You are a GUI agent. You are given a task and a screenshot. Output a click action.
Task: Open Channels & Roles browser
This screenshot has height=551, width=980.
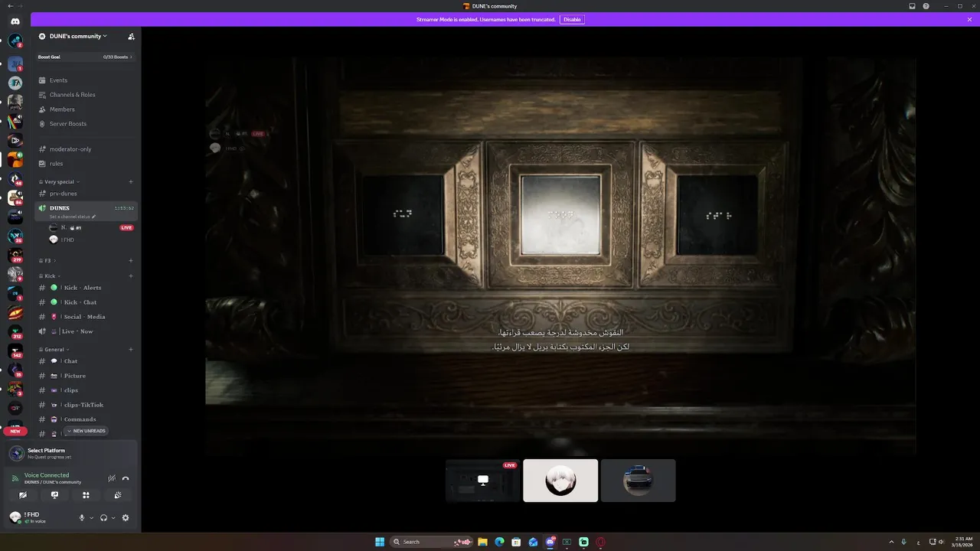[x=86, y=95]
